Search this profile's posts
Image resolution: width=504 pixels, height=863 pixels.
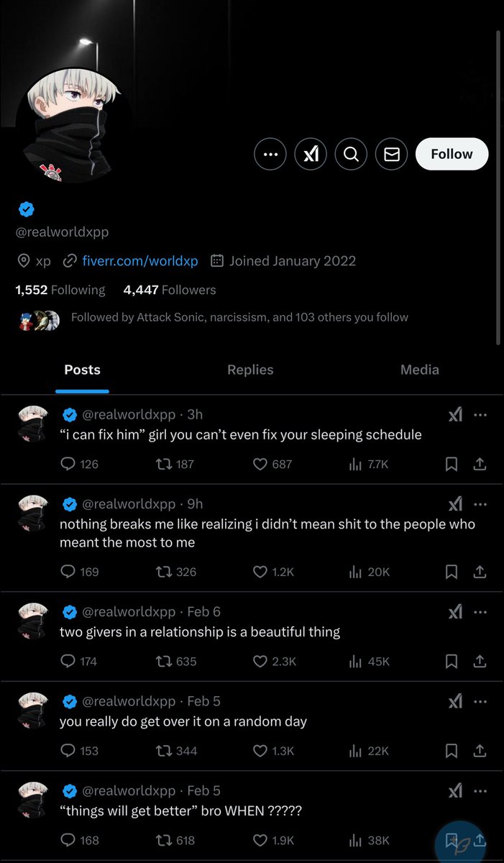click(x=351, y=154)
